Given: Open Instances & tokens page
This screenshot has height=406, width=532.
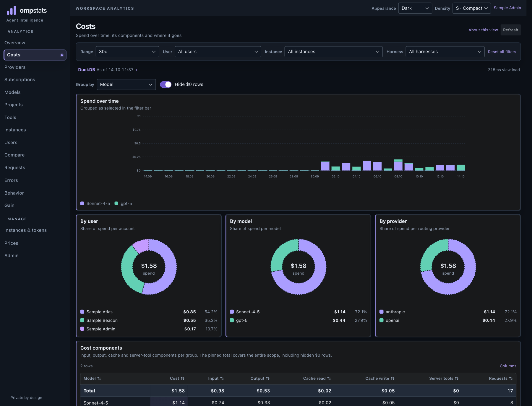Looking at the screenshot, I should pyautogui.click(x=26, y=230).
